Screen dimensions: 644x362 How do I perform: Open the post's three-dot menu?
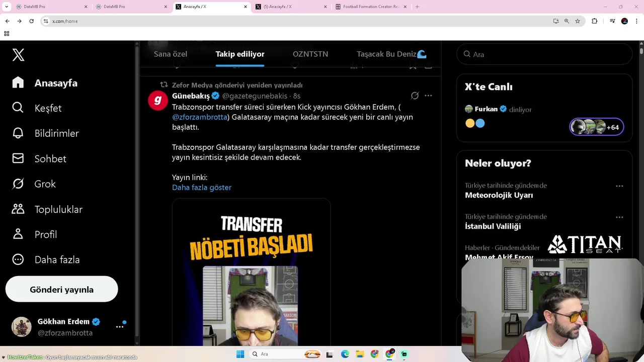(x=428, y=96)
